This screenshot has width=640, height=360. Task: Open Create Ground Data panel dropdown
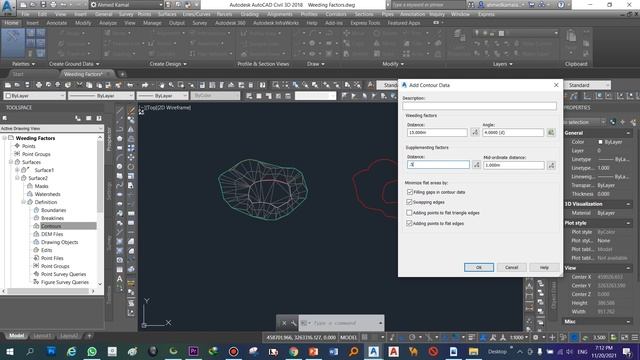74,64
